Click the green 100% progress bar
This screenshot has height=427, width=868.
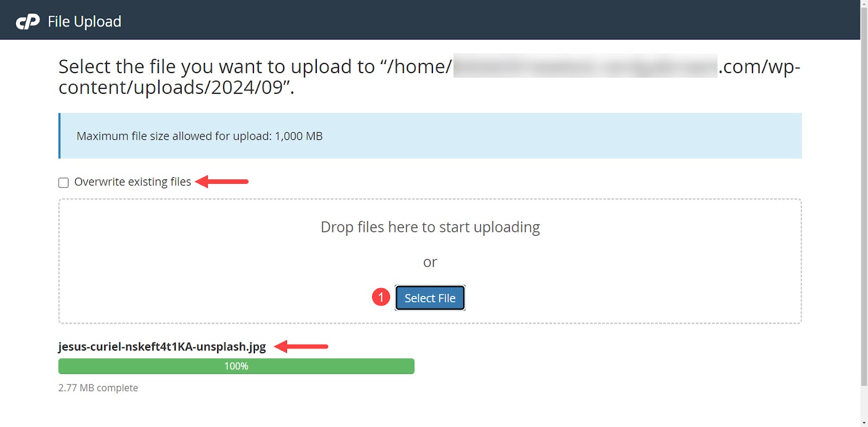(237, 366)
